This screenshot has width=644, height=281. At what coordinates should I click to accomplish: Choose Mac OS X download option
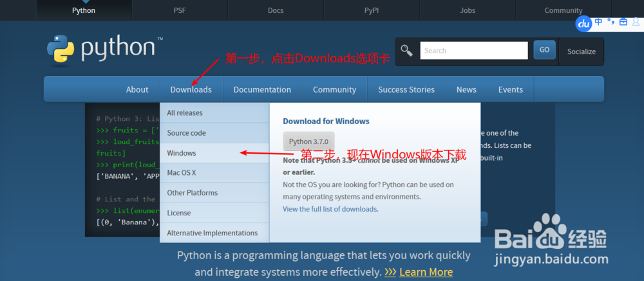pyautogui.click(x=214, y=173)
